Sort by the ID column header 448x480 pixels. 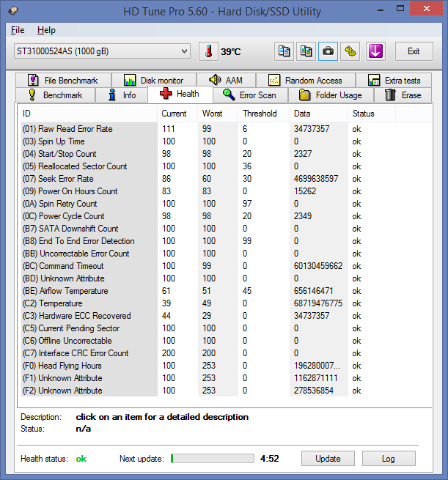pyautogui.click(x=88, y=114)
